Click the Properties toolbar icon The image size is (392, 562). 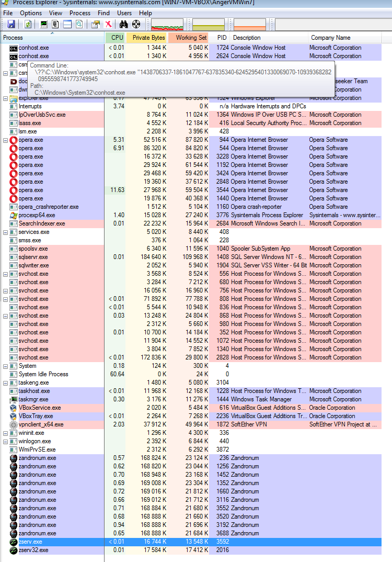click(95, 24)
